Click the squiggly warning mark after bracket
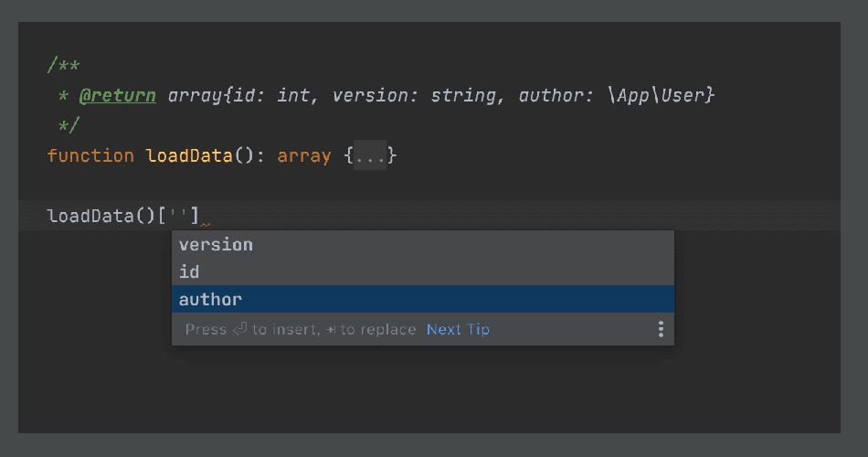This screenshot has width=868, height=457. (x=206, y=224)
